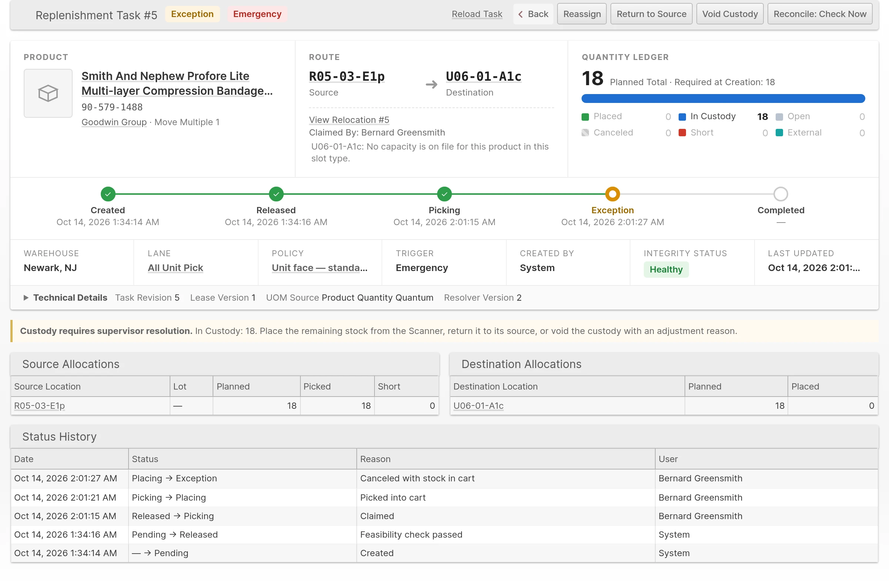Click the Source Allocations Picked column header

(x=337, y=387)
